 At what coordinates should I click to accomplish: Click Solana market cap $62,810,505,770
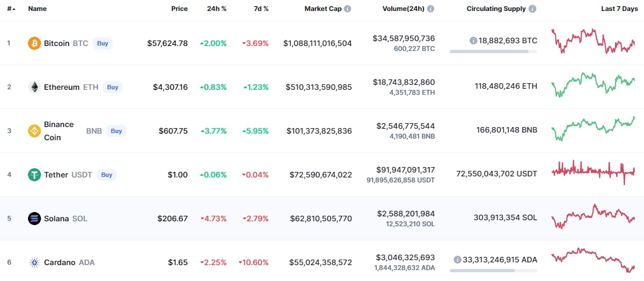click(x=321, y=219)
